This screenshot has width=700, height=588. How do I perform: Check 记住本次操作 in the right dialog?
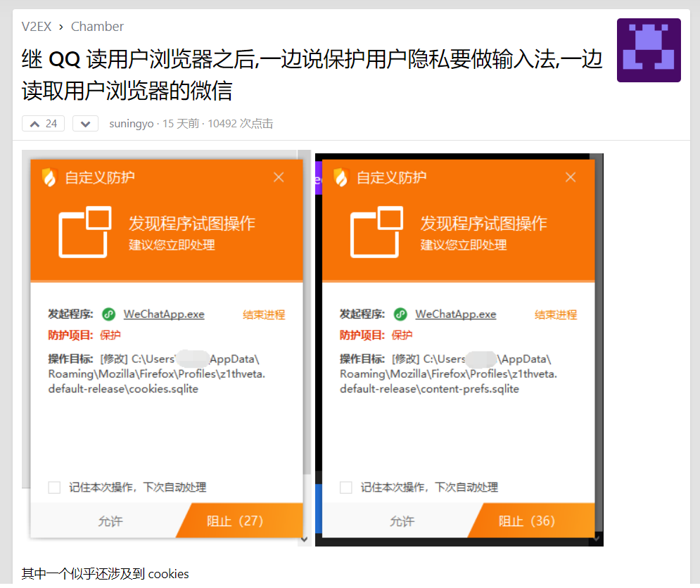point(346,487)
